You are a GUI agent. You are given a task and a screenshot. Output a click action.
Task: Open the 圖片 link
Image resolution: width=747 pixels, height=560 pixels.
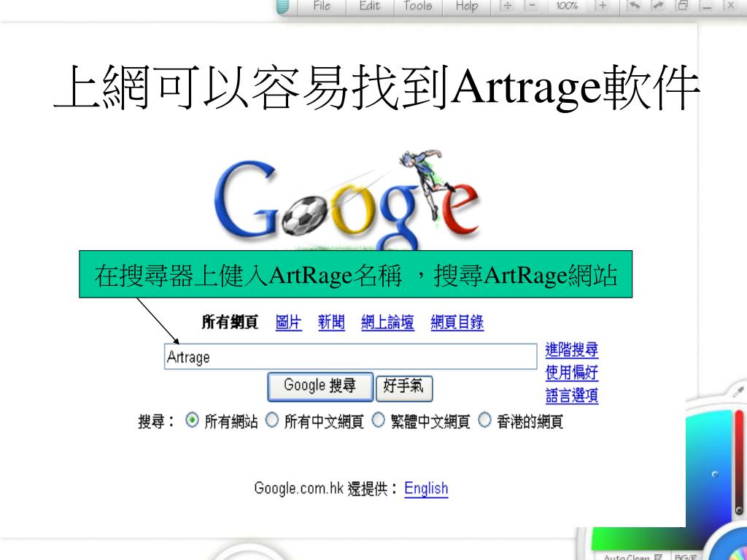coord(289,322)
